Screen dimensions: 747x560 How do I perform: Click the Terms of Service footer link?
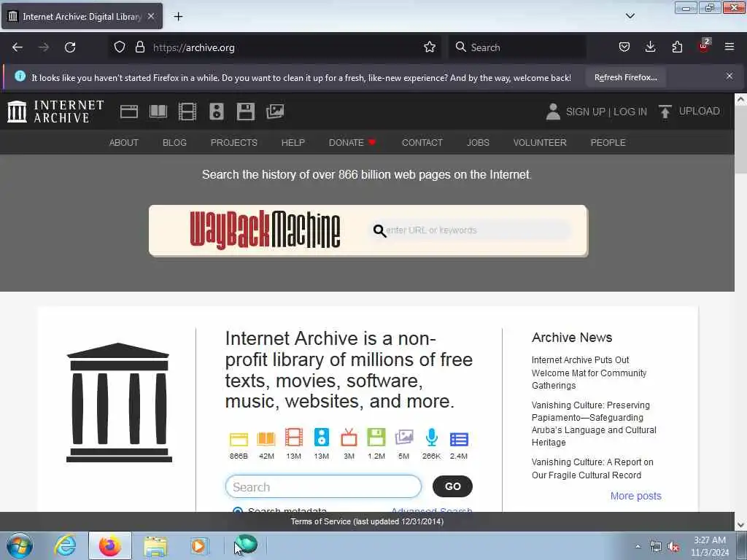tap(367, 521)
